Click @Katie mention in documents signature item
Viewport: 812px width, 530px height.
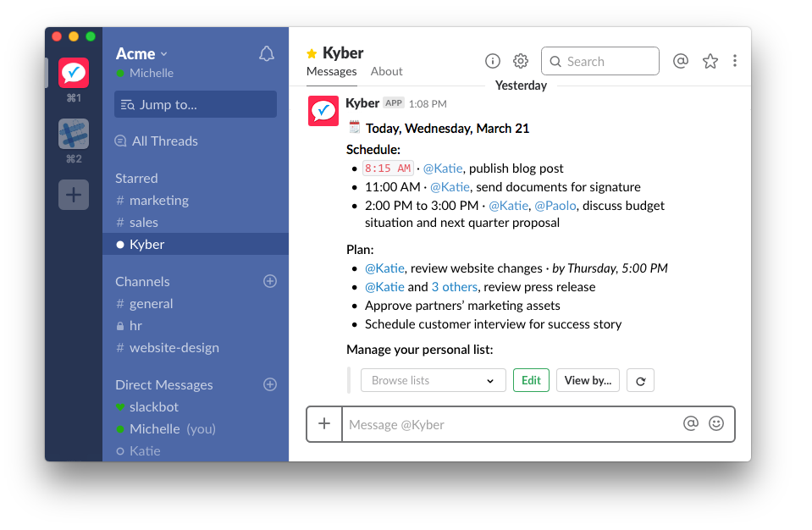click(450, 187)
